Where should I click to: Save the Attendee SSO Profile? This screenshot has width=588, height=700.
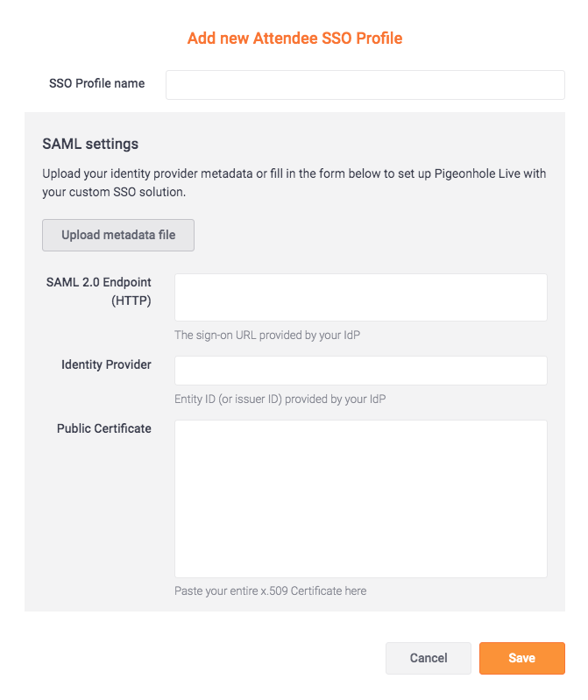click(x=522, y=658)
